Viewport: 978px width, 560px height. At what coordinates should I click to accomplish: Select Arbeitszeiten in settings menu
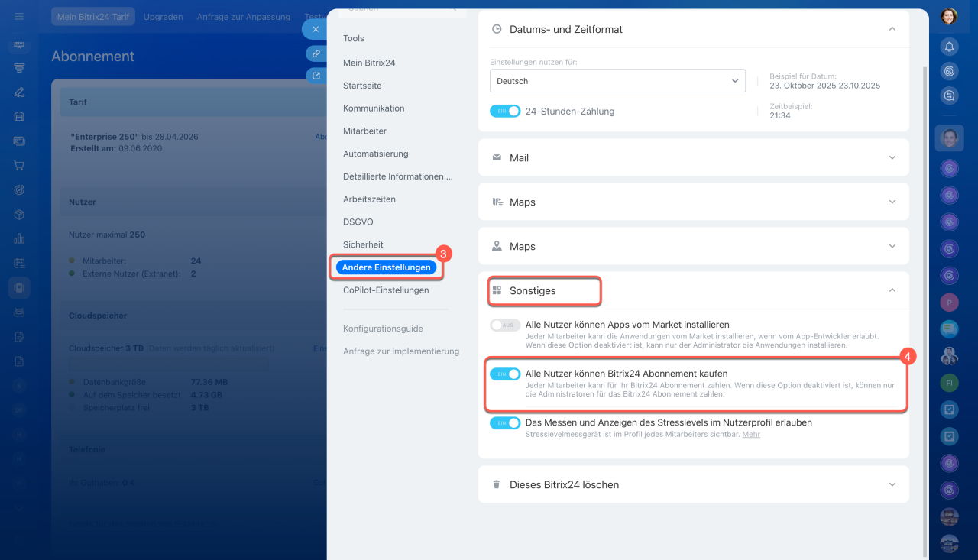click(x=368, y=199)
